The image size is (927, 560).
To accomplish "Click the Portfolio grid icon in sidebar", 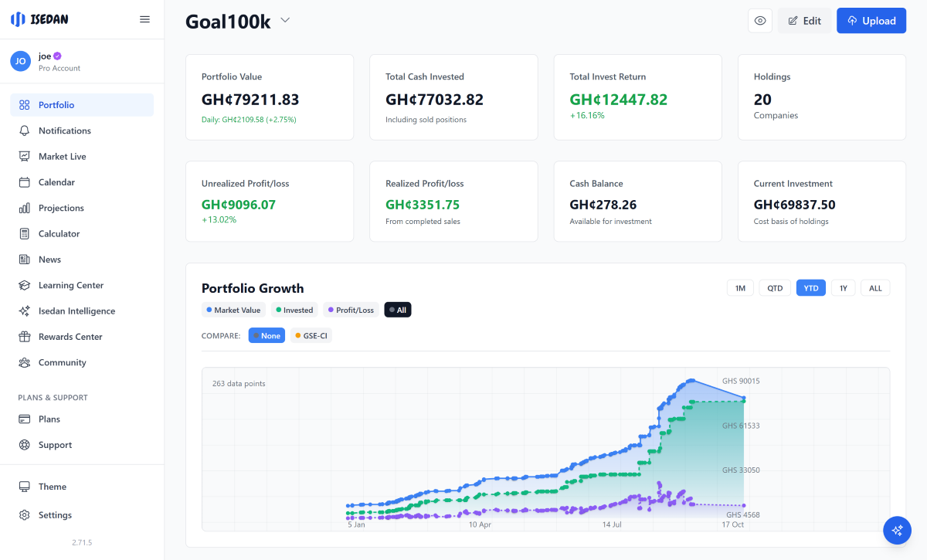I will pyautogui.click(x=24, y=105).
